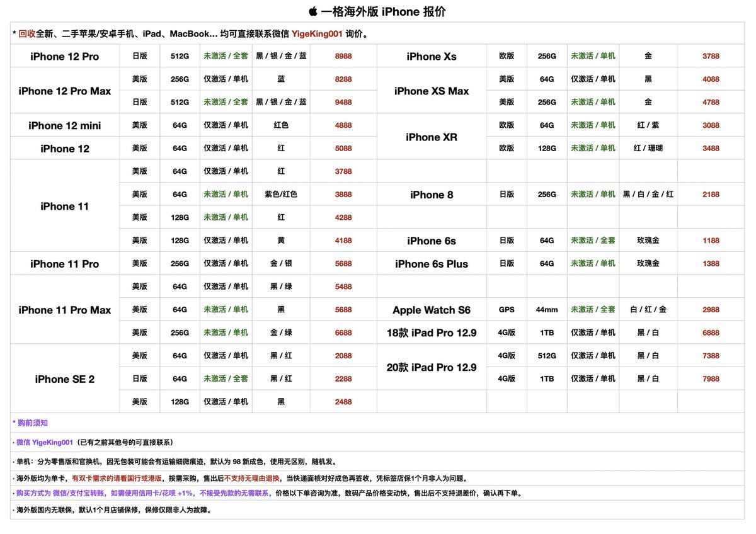Select the "iPhone Xs" model cell
Screen dimensions: 756x534
(x=432, y=56)
